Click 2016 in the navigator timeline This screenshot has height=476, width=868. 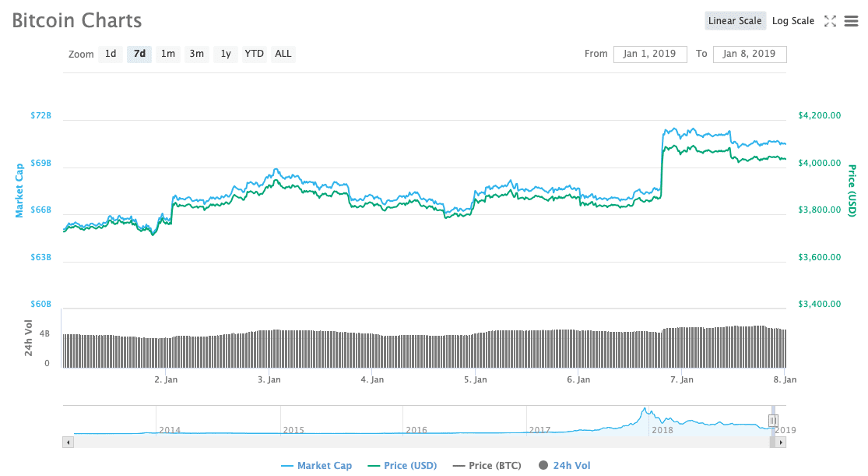416,430
